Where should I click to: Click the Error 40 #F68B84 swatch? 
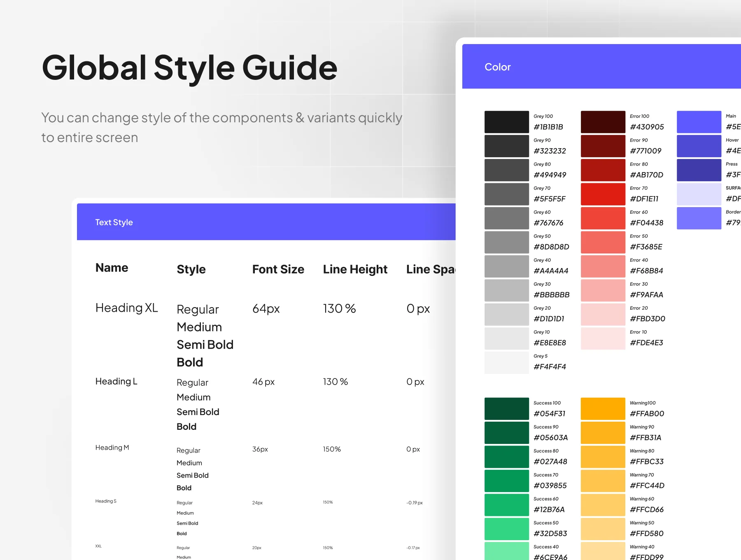(x=603, y=266)
